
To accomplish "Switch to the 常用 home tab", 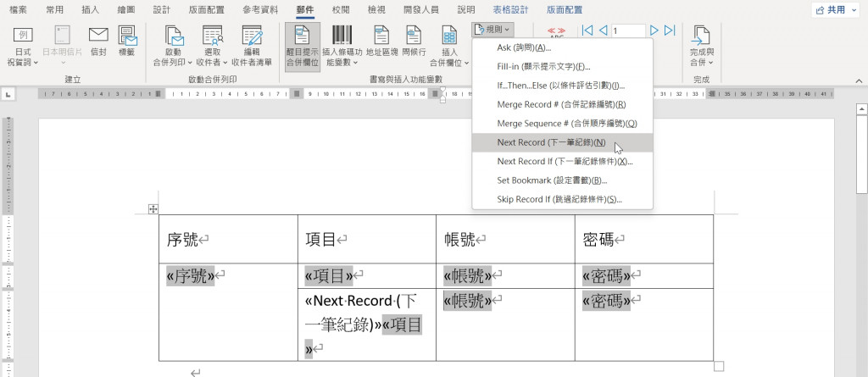I will click(54, 10).
